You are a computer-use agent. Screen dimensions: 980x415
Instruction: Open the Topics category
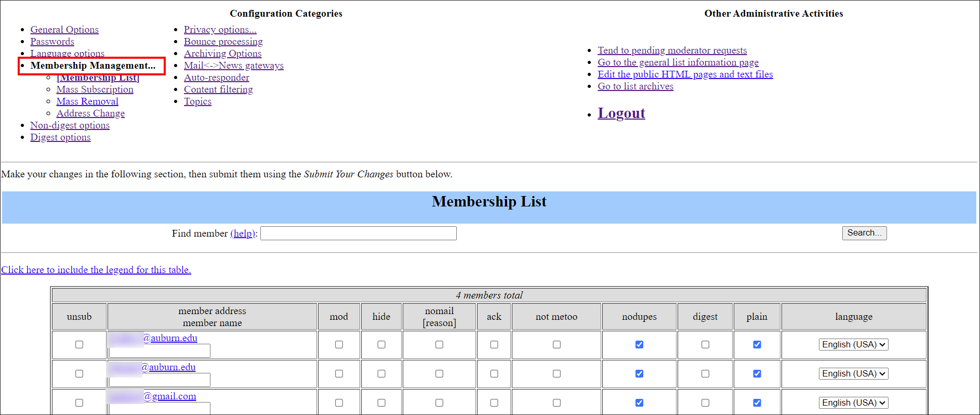click(x=197, y=101)
